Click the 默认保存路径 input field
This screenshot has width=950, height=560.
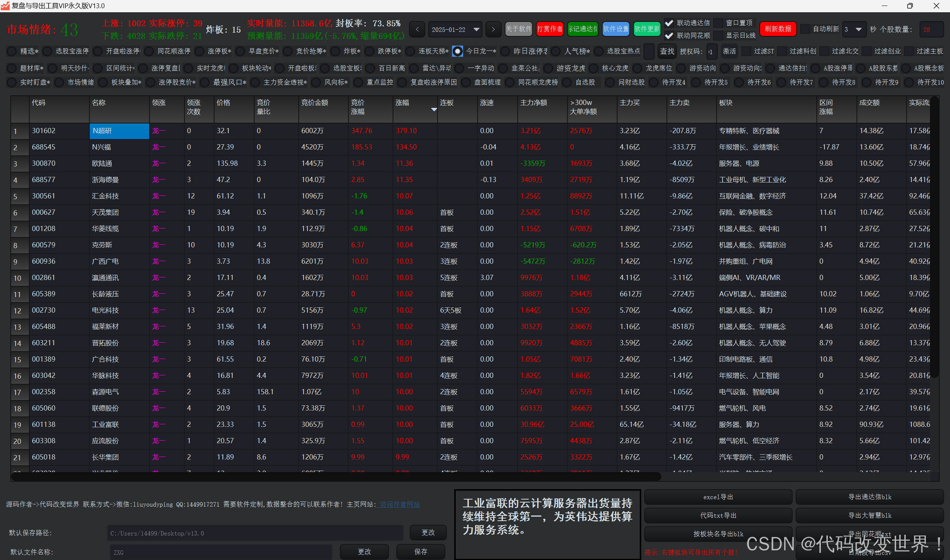[x=255, y=533]
